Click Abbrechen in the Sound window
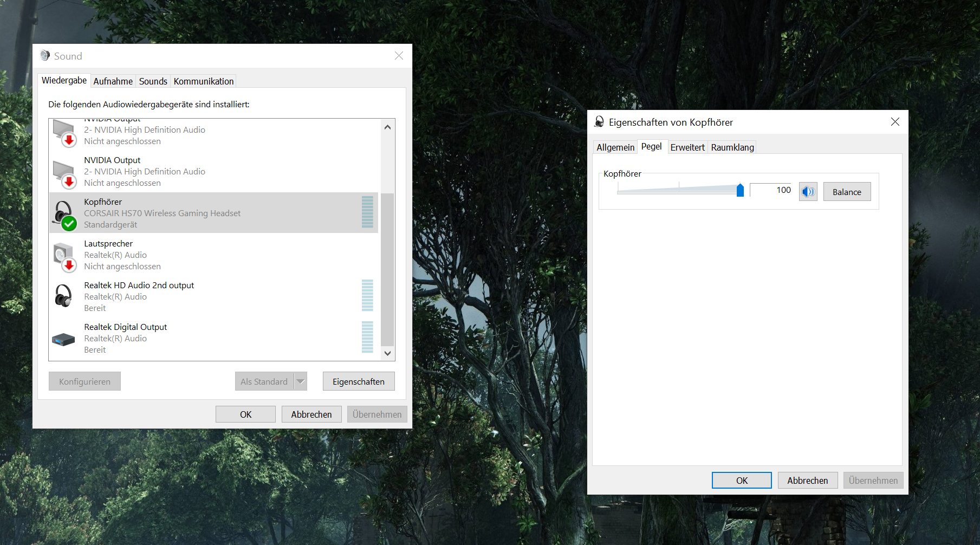Image resolution: width=980 pixels, height=545 pixels. pyautogui.click(x=311, y=414)
